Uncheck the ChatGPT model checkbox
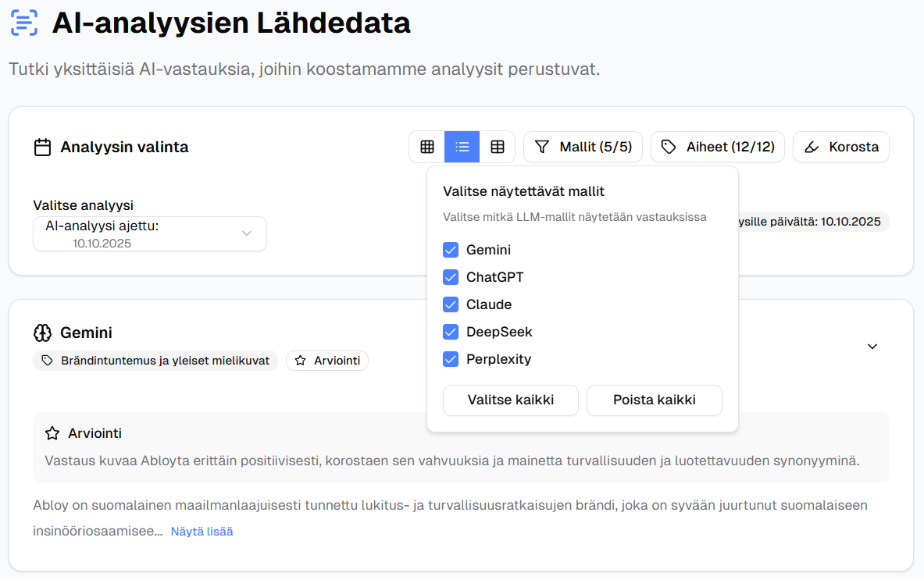Screen dimensions: 924x580 [x=451, y=277]
